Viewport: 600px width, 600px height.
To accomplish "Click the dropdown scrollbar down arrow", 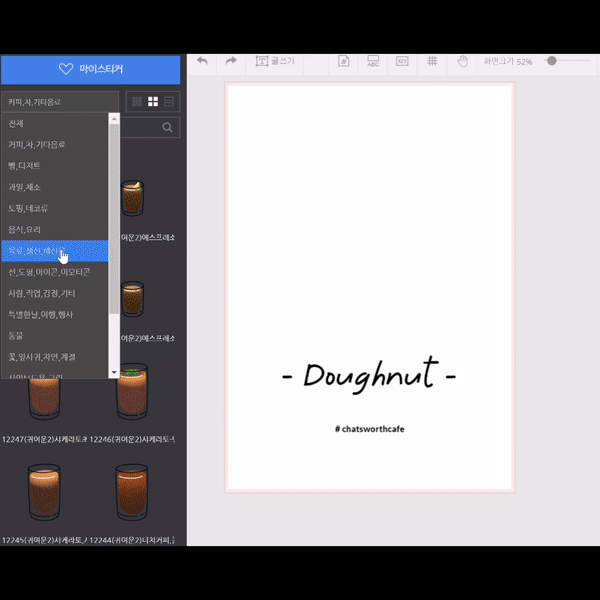I will tap(114, 372).
